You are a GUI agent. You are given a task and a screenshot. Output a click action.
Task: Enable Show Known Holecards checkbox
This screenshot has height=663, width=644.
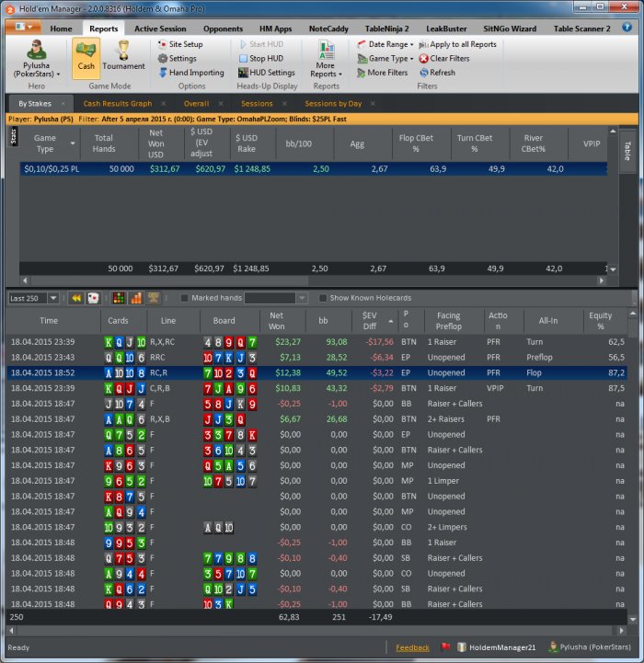323,298
